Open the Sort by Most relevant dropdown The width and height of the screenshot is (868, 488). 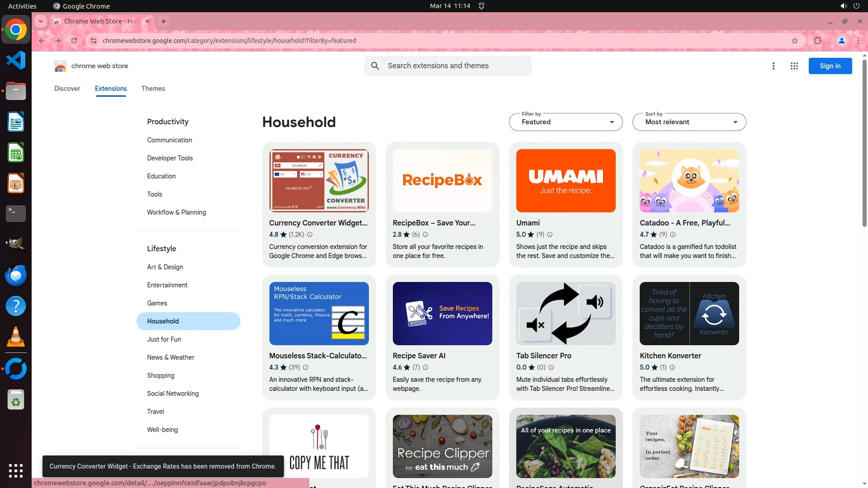689,122
